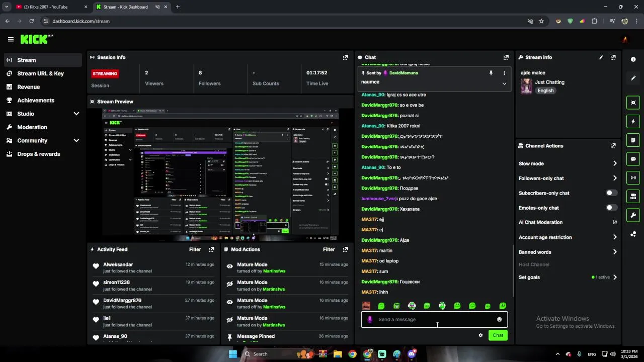Open Followers-only chat options arrow

[615, 178]
